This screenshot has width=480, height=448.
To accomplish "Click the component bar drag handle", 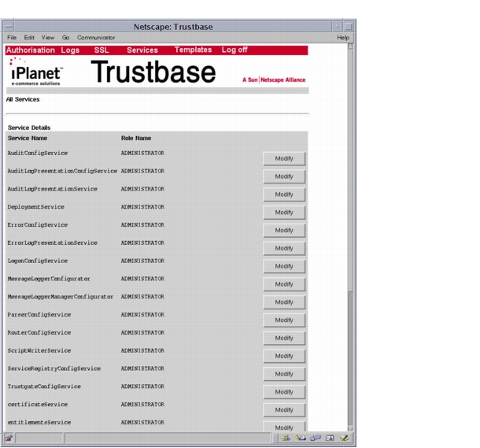I will click(275, 438).
